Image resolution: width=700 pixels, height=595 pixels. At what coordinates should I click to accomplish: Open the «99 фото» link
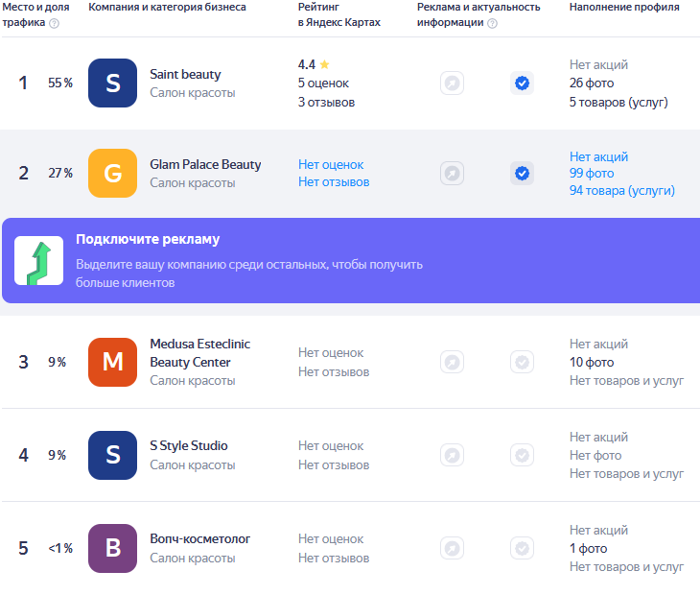[x=592, y=174]
